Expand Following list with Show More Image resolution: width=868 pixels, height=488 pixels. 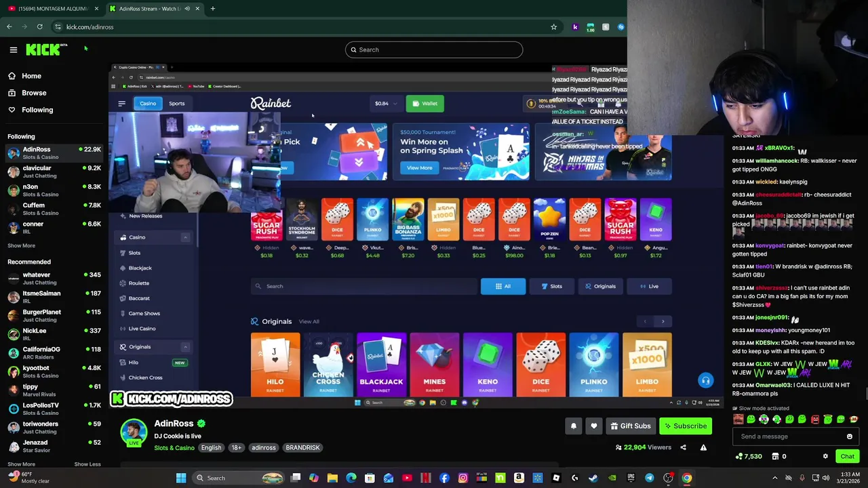(x=21, y=245)
